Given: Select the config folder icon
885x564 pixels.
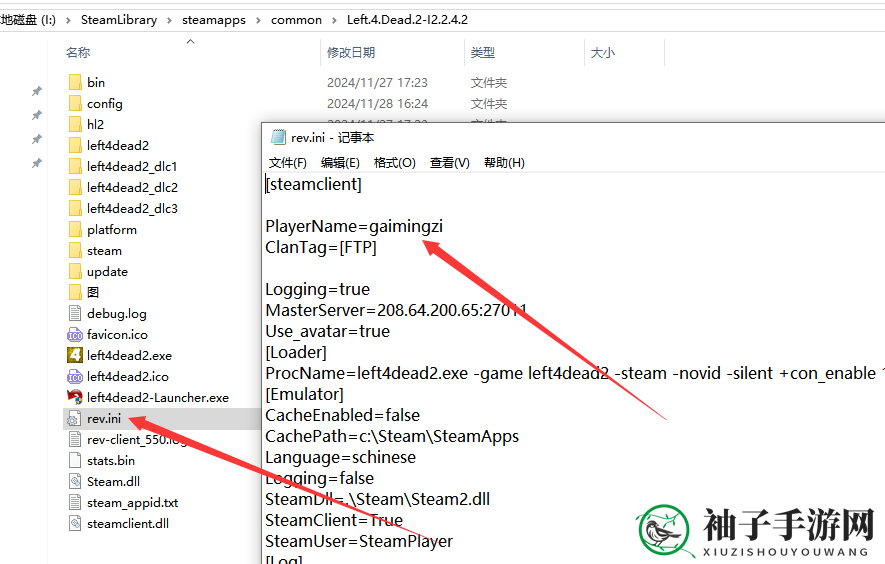Looking at the screenshot, I should pyautogui.click(x=75, y=103).
